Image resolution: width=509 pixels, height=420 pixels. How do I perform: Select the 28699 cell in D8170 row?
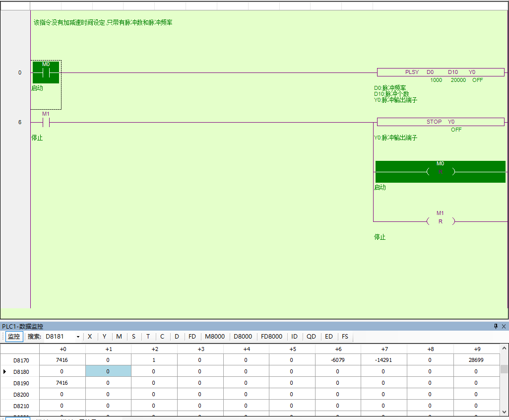476,360
